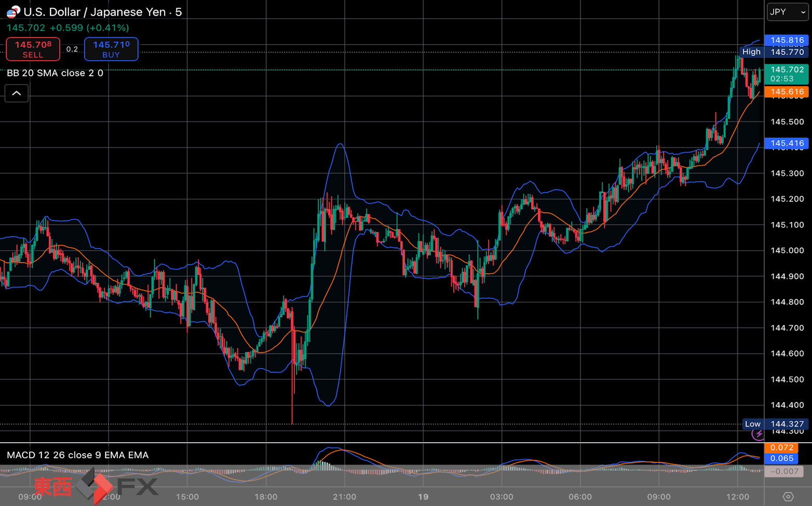
Task: Click the MACD 0.072 orange value tag
Action: (781, 447)
